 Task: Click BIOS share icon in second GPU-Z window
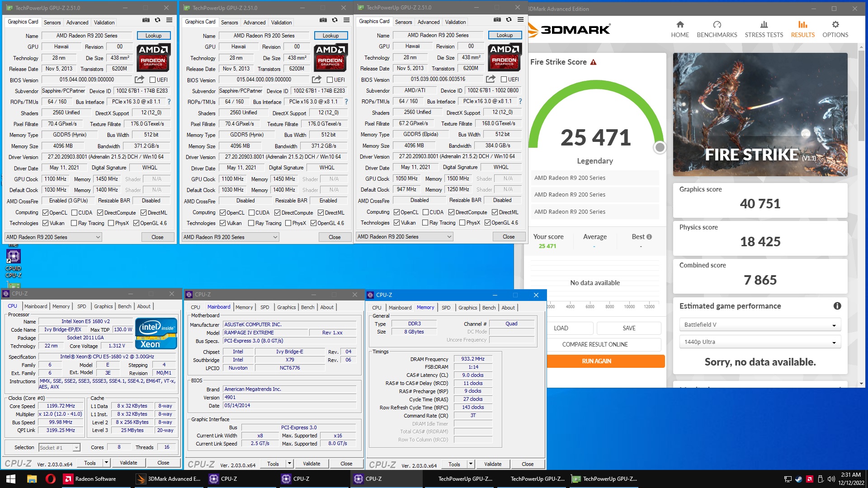[x=316, y=80]
